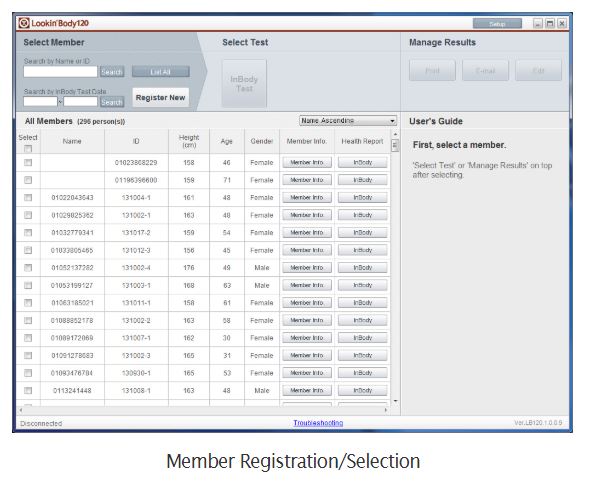Check the box for ID 01023868229
The width and height of the screenshot is (595, 489).
[x=28, y=162]
